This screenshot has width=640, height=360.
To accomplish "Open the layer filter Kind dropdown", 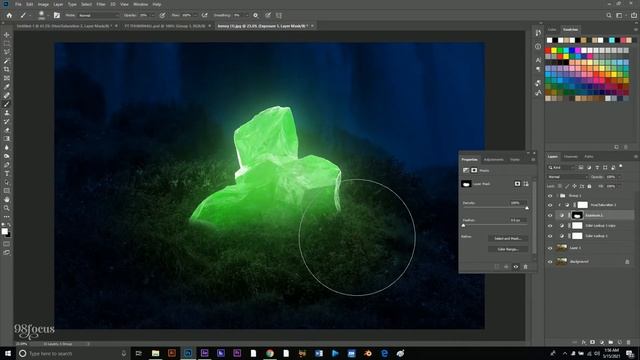I will (x=560, y=167).
